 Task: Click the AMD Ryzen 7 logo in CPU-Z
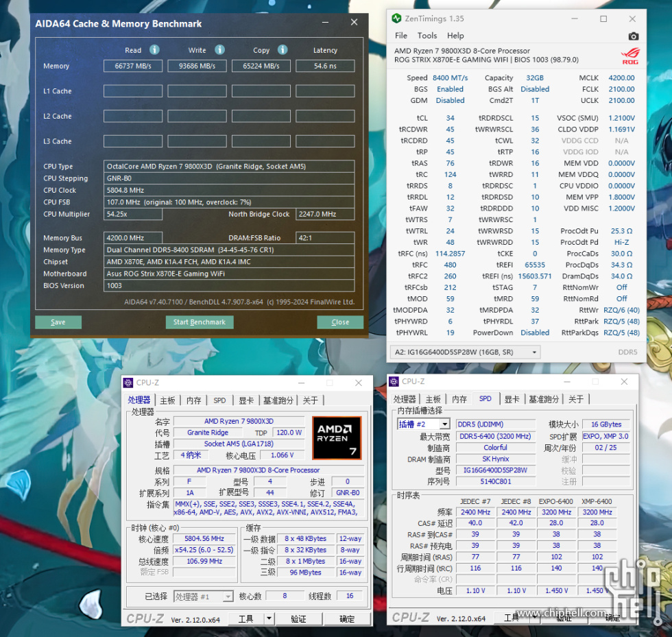[337, 437]
